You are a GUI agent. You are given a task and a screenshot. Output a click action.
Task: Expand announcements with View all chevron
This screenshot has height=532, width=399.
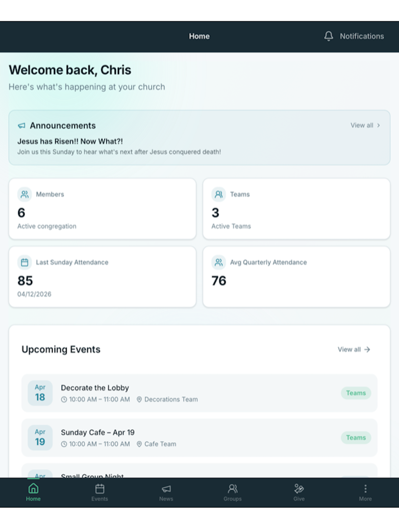(x=378, y=125)
